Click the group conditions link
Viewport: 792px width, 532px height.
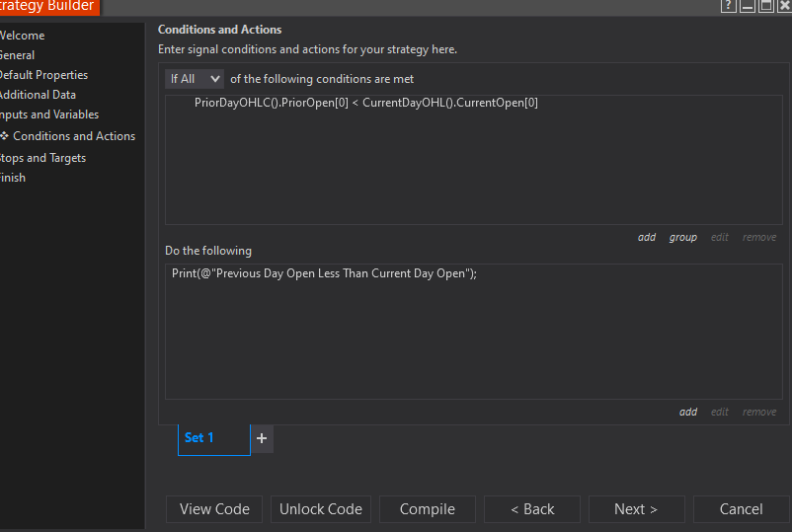pyautogui.click(x=682, y=237)
